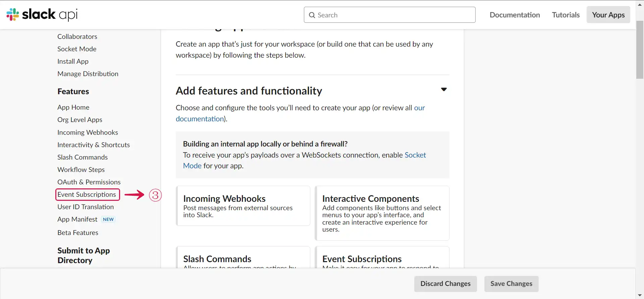Viewport: 644px width, 299px height.
Task: Open Collaborators in the sidebar
Action: (77, 37)
